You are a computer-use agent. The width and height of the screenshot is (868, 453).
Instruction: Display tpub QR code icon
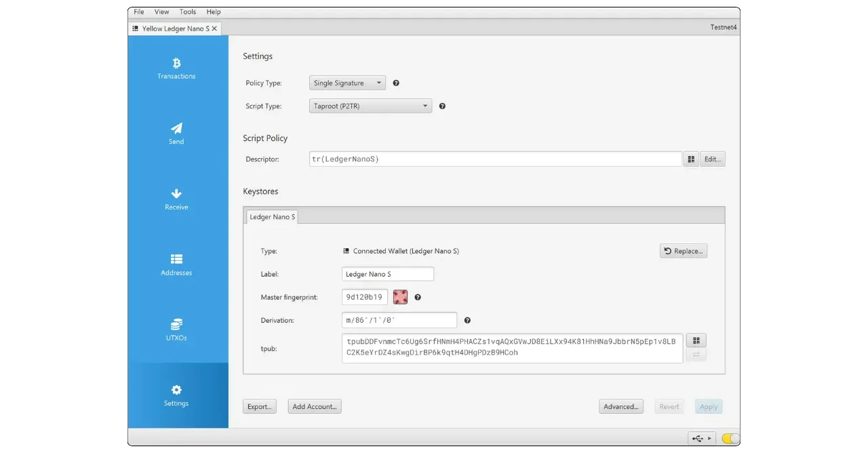(x=696, y=340)
